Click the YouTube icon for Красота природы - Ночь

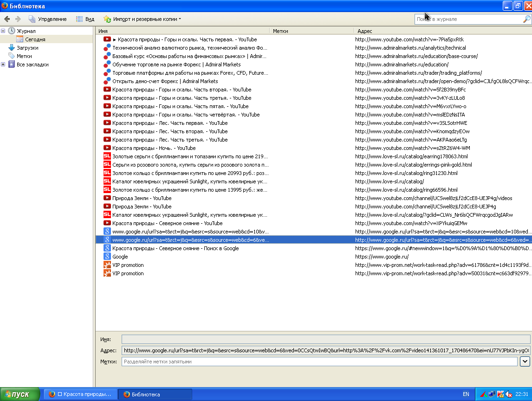[107, 148]
